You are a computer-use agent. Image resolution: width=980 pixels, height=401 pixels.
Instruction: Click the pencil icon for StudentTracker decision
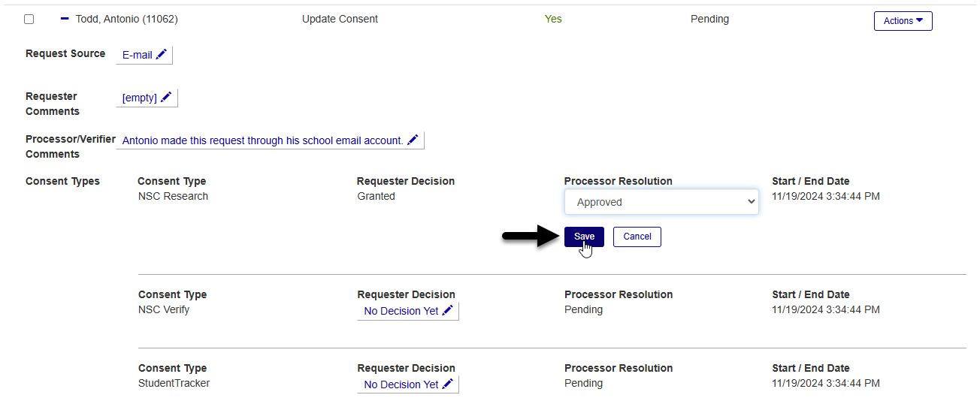pos(448,384)
